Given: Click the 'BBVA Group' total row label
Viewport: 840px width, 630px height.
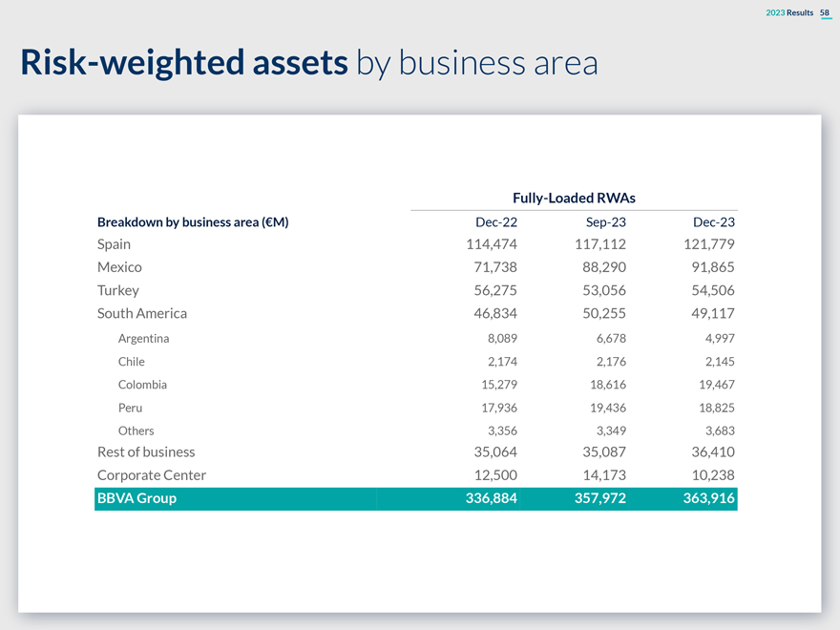Looking at the screenshot, I should [x=136, y=498].
